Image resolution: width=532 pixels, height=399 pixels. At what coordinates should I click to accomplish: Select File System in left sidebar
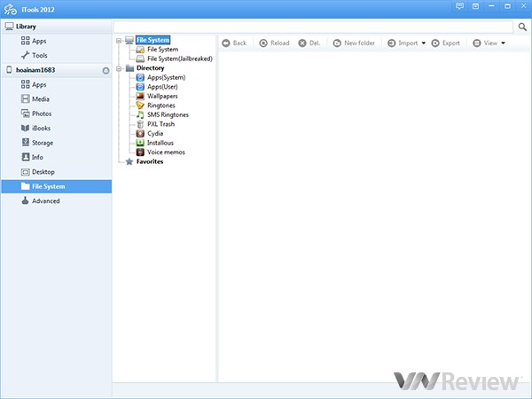(x=57, y=186)
